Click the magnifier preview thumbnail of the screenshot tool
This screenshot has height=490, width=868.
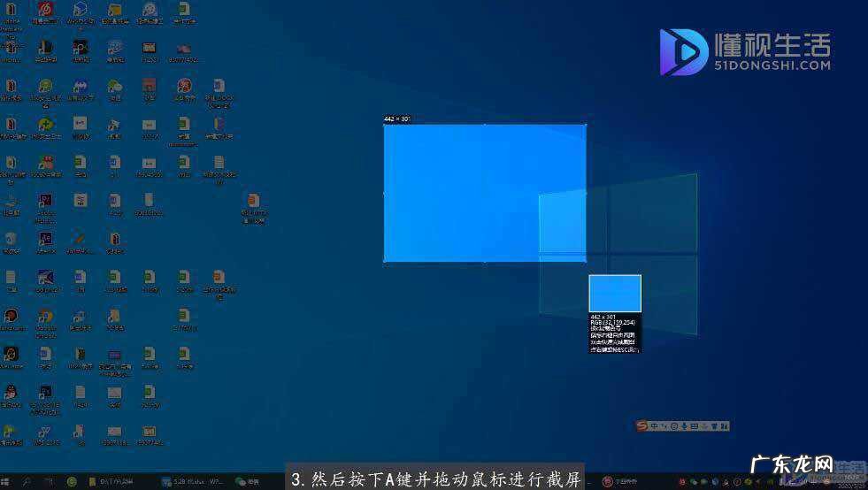click(615, 294)
